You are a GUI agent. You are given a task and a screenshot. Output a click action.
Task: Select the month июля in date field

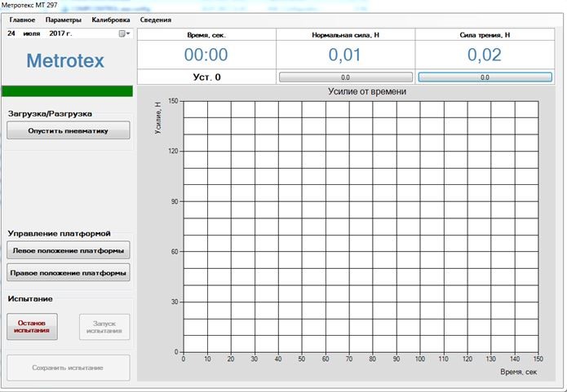32,33
